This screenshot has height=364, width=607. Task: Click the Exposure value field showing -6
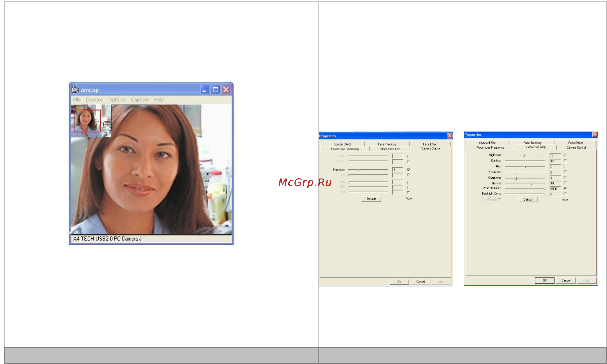398,170
